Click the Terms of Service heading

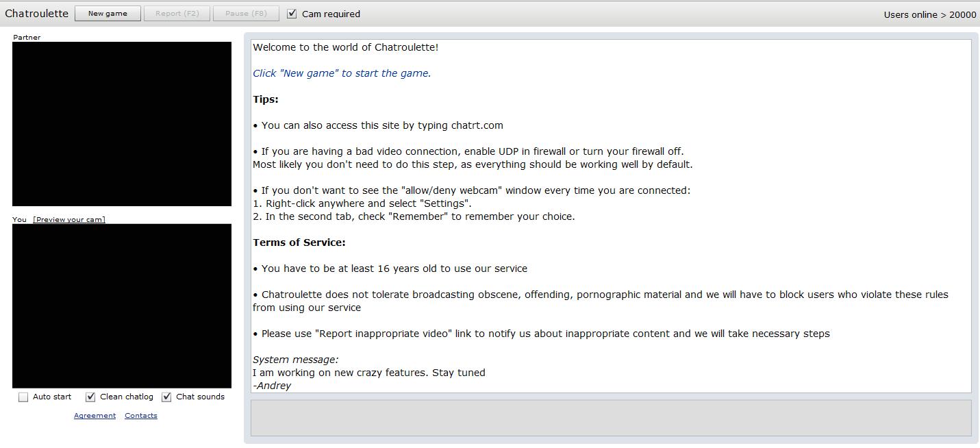(299, 242)
